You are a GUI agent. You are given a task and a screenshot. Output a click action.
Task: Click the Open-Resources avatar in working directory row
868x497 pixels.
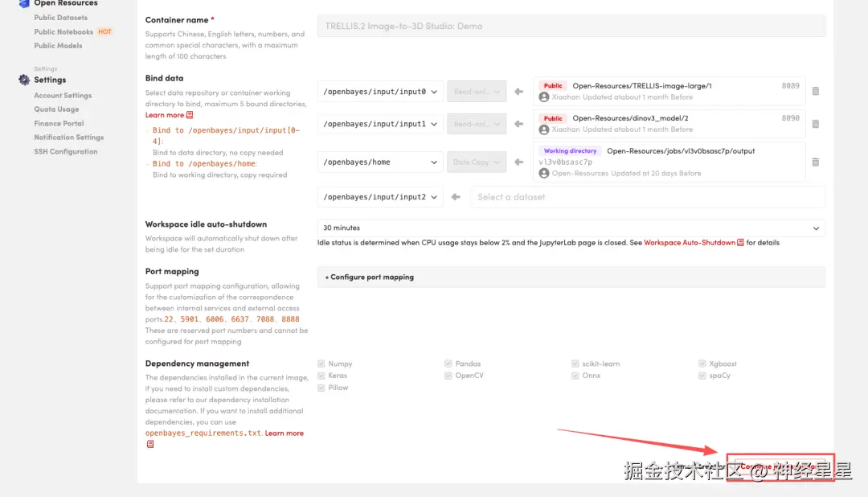coord(544,174)
